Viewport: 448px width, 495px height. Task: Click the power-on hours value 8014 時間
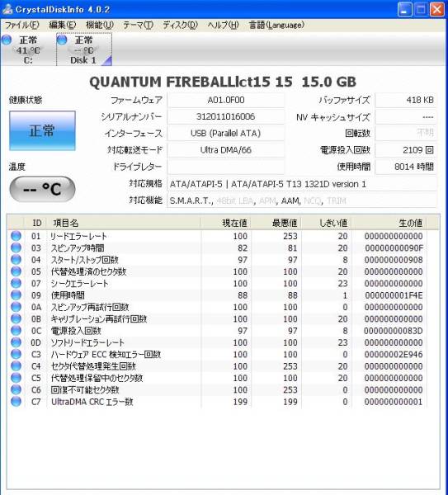coord(406,167)
